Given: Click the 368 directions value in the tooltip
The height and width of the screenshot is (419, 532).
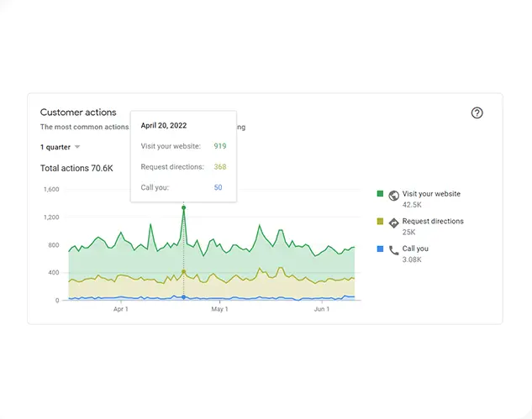Looking at the screenshot, I should point(219,167).
